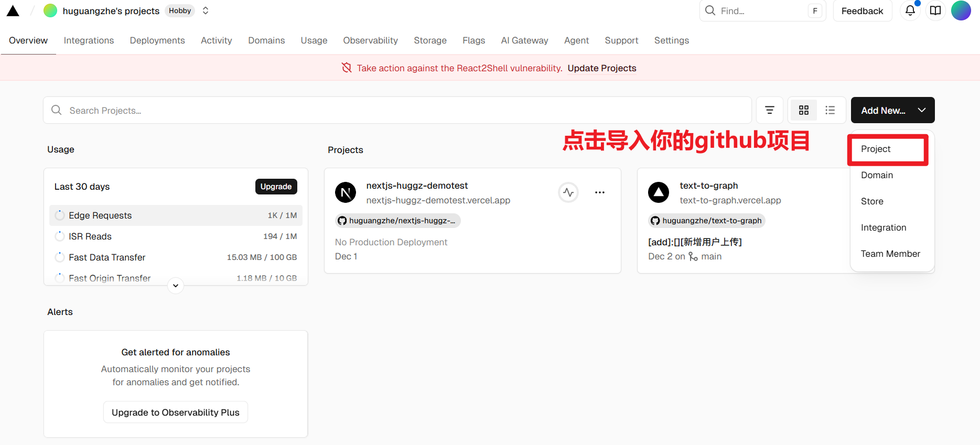Click the Add New button label
Viewport: 980px width, 445px height.
click(884, 111)
